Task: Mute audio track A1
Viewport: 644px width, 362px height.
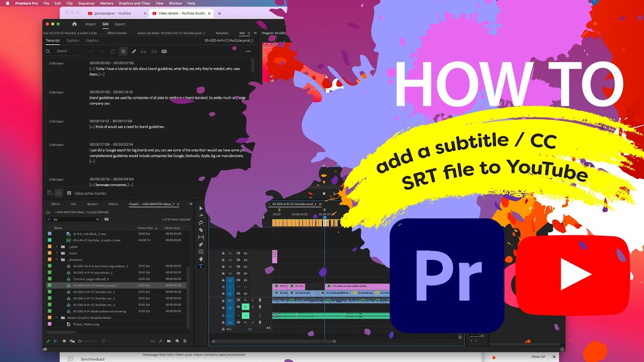Action: click(246, 300)
